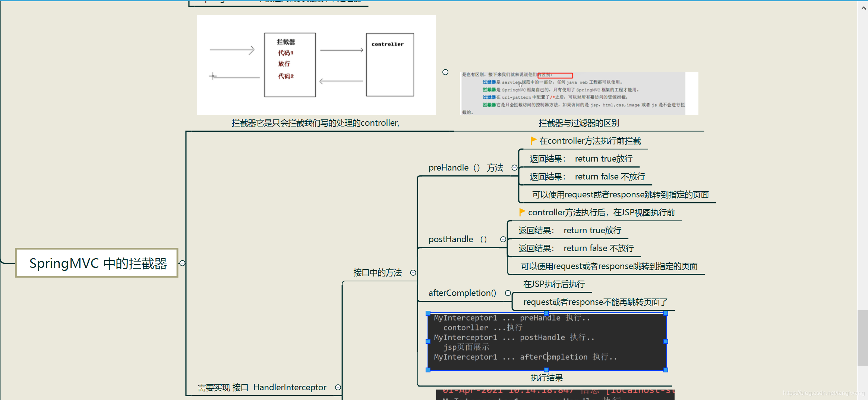This screenshot has height=400, width=868.
Task: Click the vertical scrollbar up arrow
Action: 863,8
